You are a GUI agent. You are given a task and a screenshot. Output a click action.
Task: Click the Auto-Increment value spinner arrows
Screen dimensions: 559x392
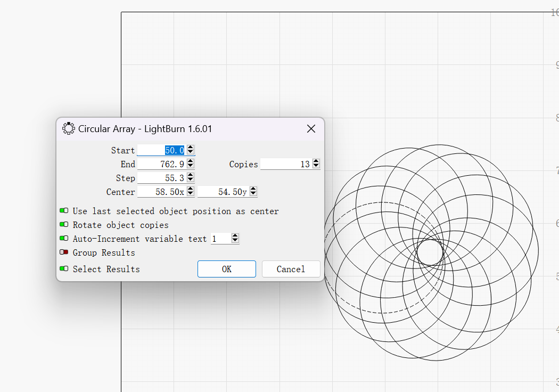pyautogui.click(x=235, y=239)
